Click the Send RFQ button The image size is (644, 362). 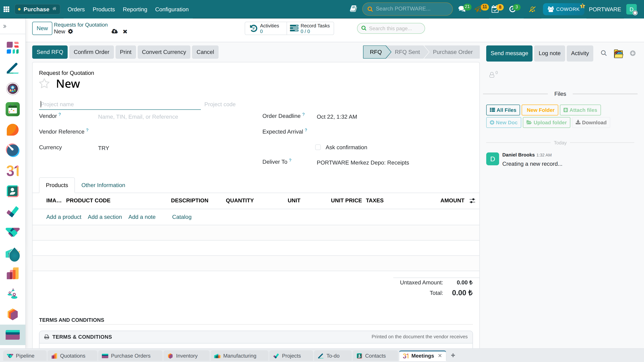coord(50,52)
